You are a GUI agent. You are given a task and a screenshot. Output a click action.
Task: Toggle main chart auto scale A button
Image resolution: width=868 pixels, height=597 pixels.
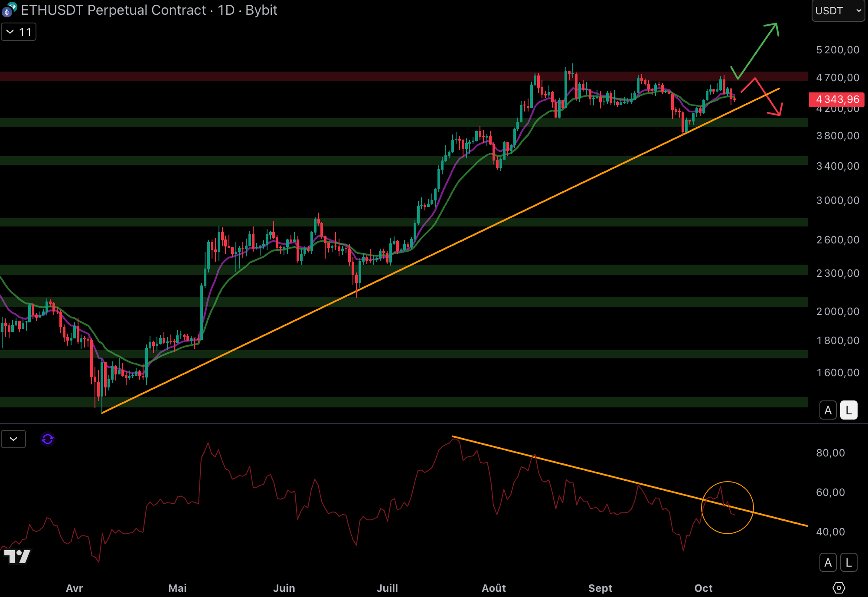828,410
